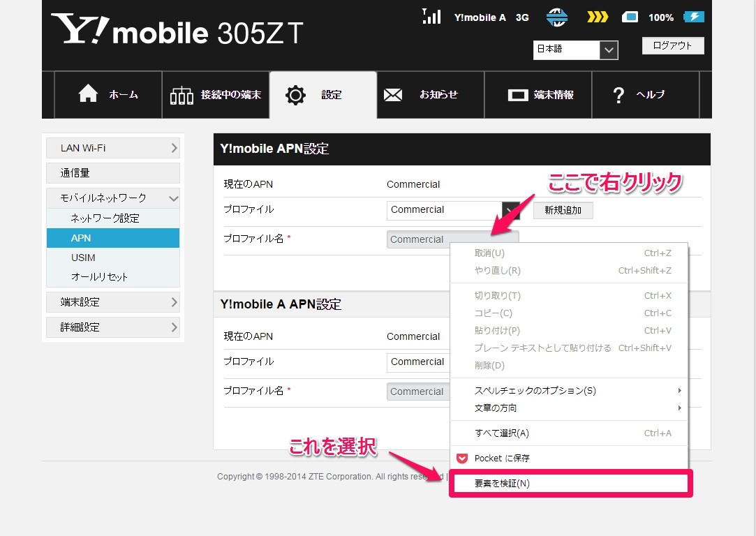756x536 pixels.
Task: Open the 日本語 language dropdown
Action: [575, 50]
